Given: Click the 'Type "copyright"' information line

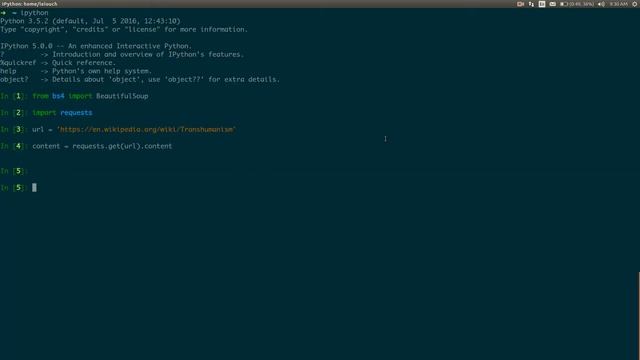Looking at the screenshot, I should pyautogui.click(x=124, y=29).
